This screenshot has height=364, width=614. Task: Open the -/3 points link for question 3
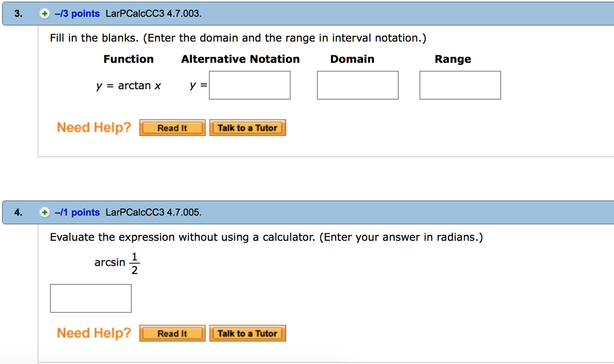[77, 13]
